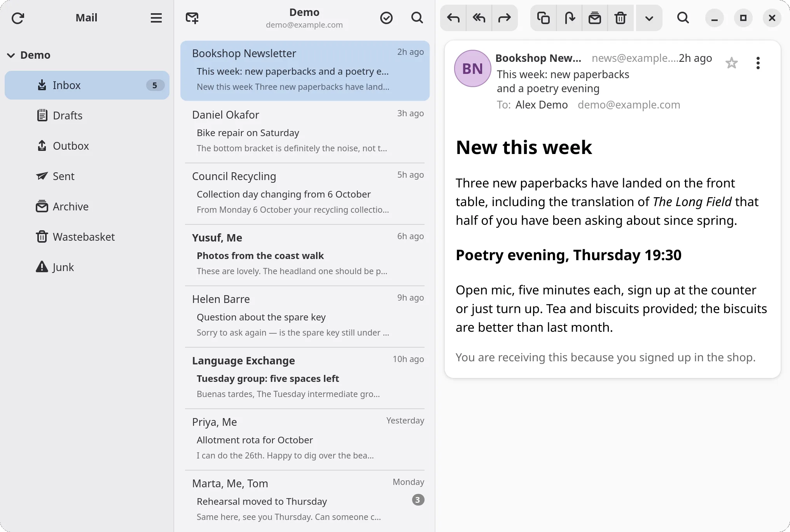Click the thread count badge showing 3
The image size is (790, 532).
point(418,500)
